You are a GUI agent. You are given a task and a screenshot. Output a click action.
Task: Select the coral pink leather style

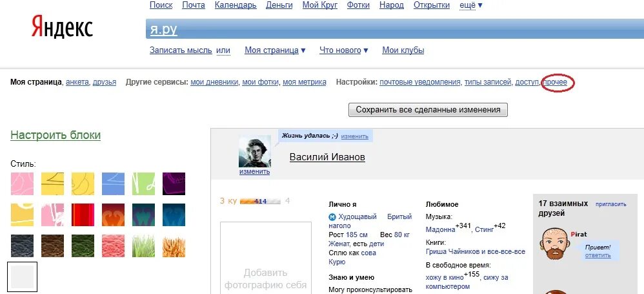[113, 246]
